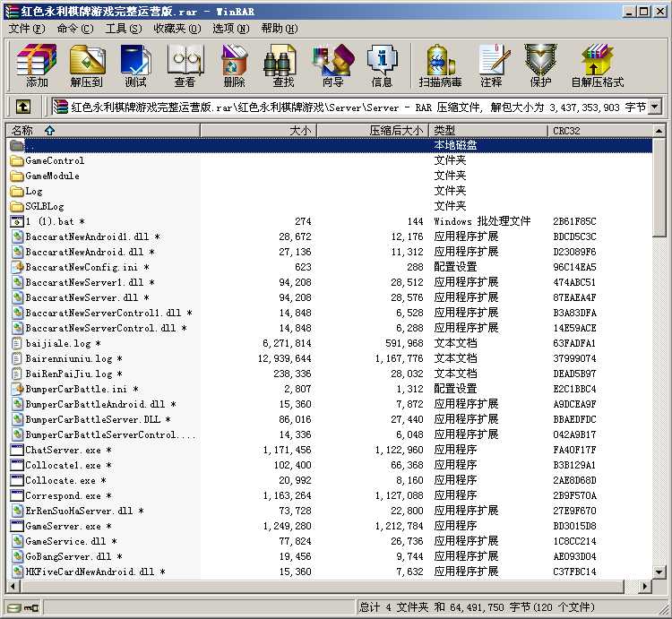Screen dimensions: 672x619
Task: Select the file Bairenniuniu.log
Action: tap(73, 358)
